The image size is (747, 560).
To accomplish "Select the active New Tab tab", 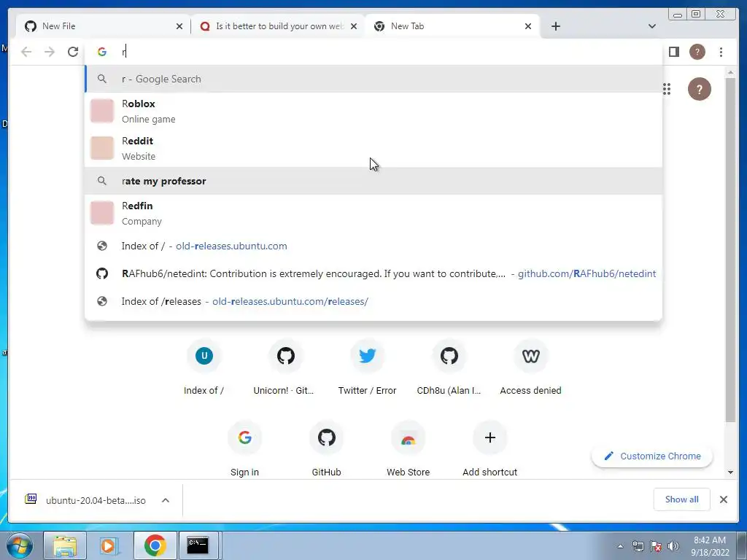I will [452, 26].
